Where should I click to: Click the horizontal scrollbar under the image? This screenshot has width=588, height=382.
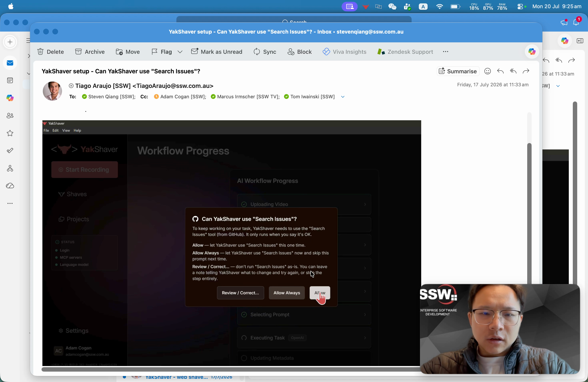(231, 369)
